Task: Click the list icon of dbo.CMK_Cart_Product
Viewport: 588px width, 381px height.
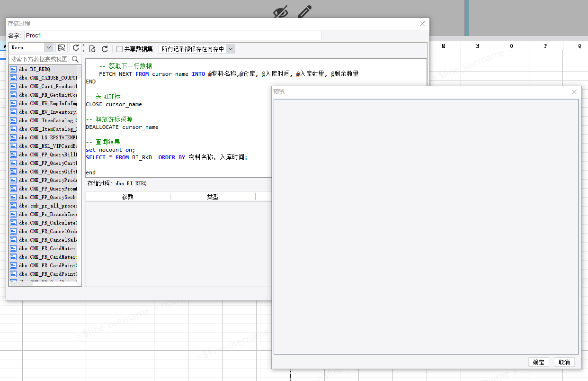Action: click(13, 86)
